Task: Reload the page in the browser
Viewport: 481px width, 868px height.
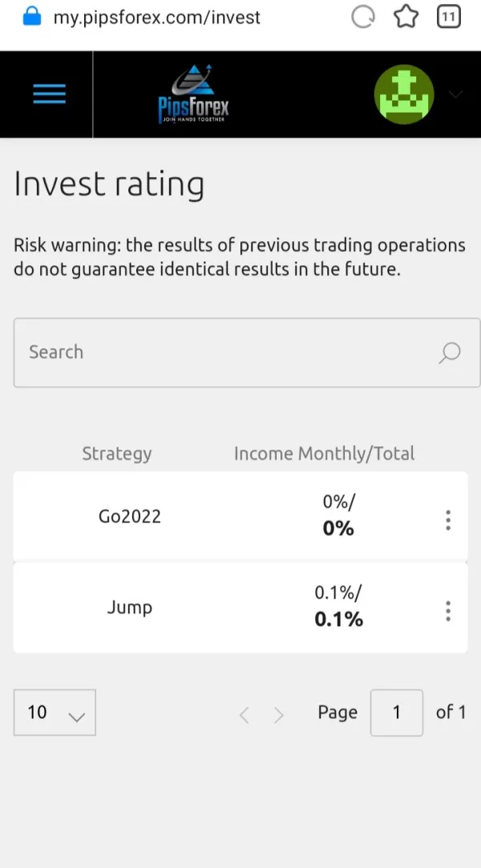Action: pos(363,17)
